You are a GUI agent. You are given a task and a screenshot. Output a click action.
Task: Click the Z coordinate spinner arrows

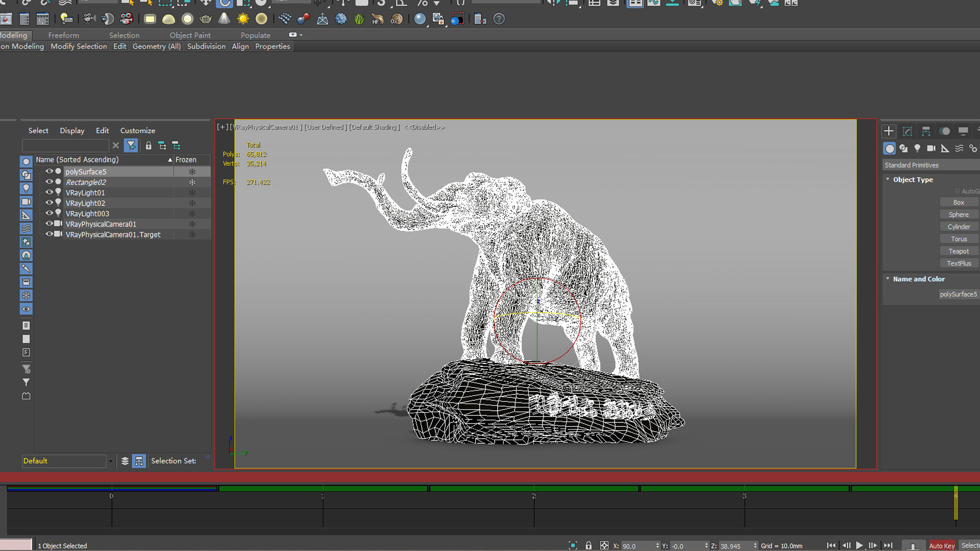tap(755, 545)
